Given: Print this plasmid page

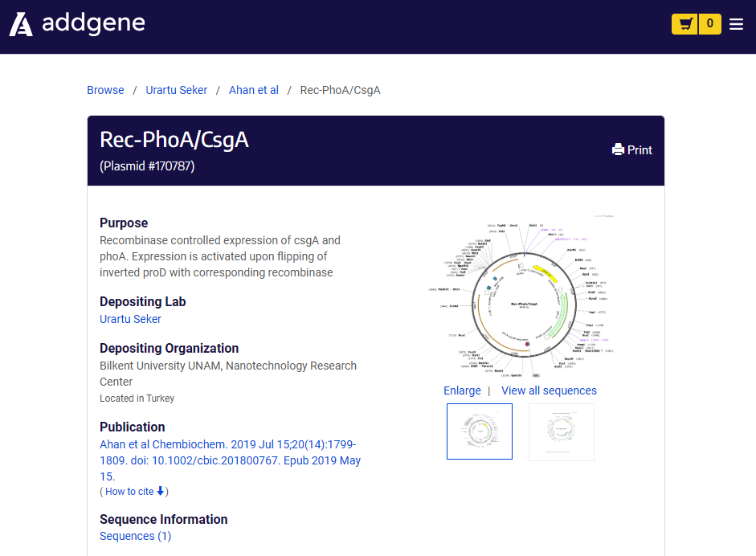Looking at the screenshot, I should 631,150.
